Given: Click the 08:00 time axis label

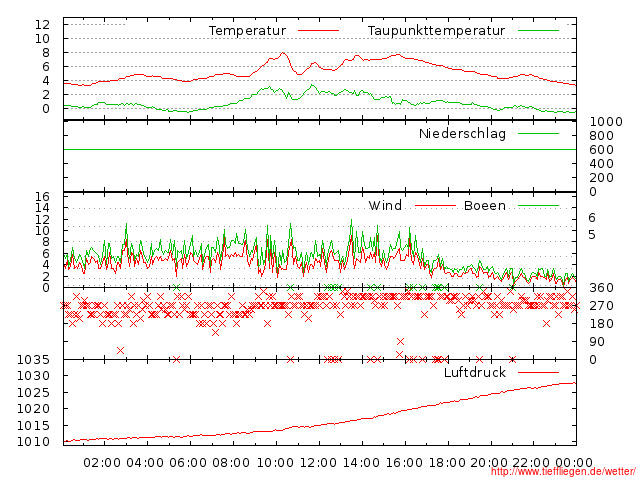Looking at the screenshot, I should [231, 463].
